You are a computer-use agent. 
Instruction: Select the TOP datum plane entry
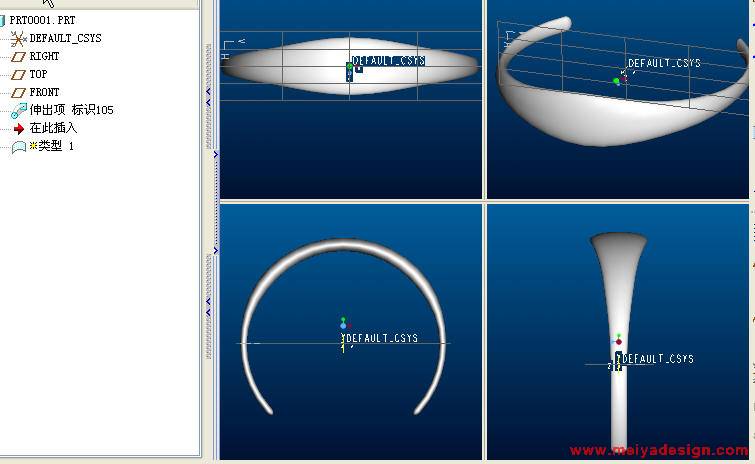39,74
